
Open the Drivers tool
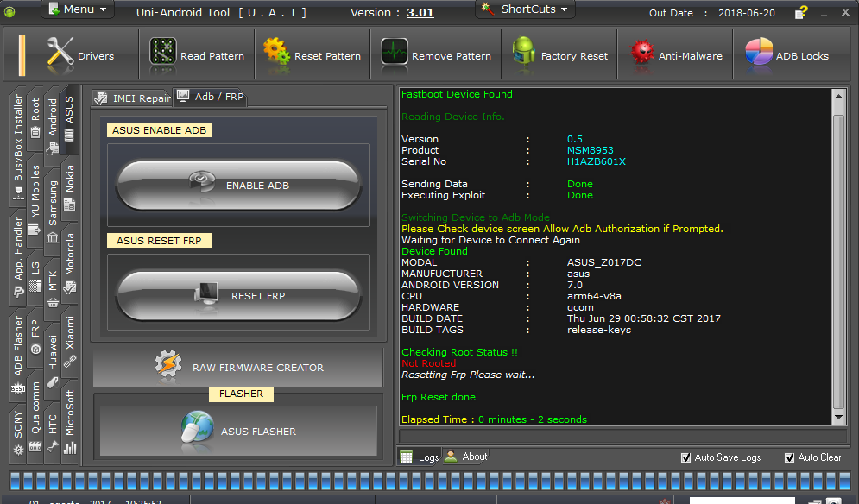pos(81,56)
